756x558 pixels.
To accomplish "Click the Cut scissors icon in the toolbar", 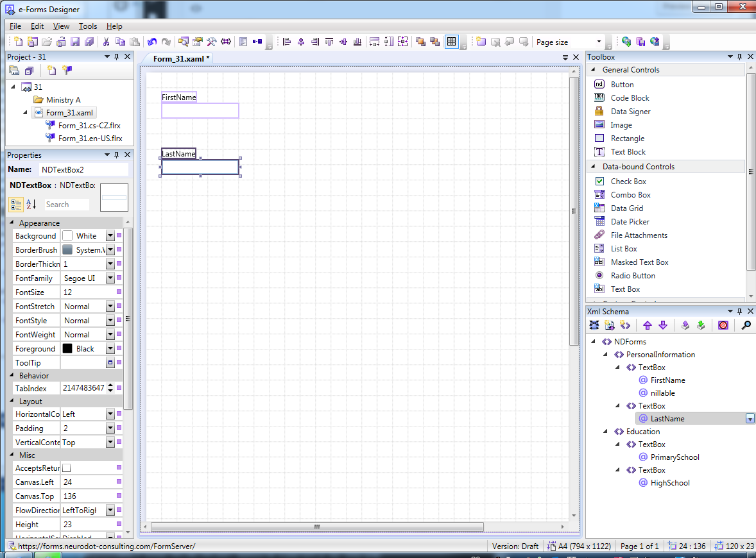I will (106, 42).
